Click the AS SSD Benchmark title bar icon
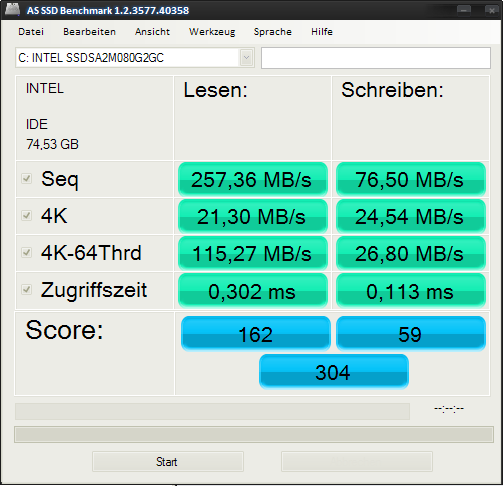 coord(12,9)
